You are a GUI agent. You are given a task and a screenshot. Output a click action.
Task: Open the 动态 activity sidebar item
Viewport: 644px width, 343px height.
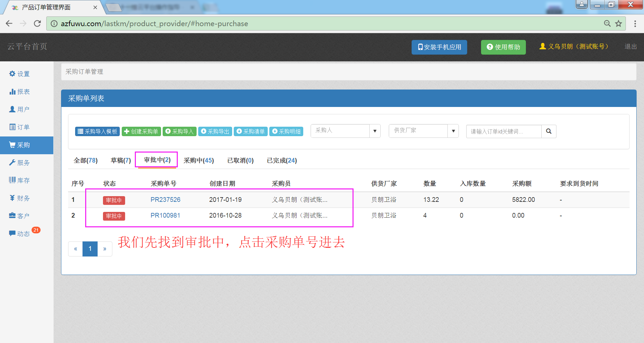19,234
